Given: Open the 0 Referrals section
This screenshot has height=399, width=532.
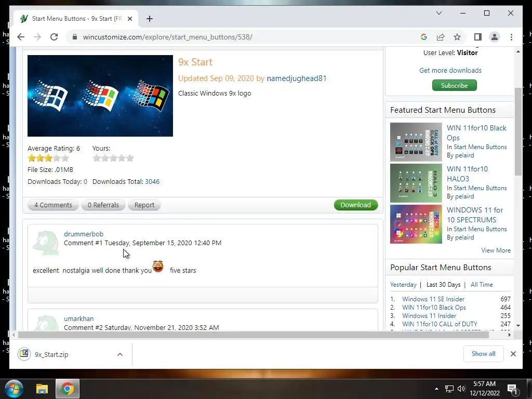Looking at the screenshot, I should [x=103, y=205].
